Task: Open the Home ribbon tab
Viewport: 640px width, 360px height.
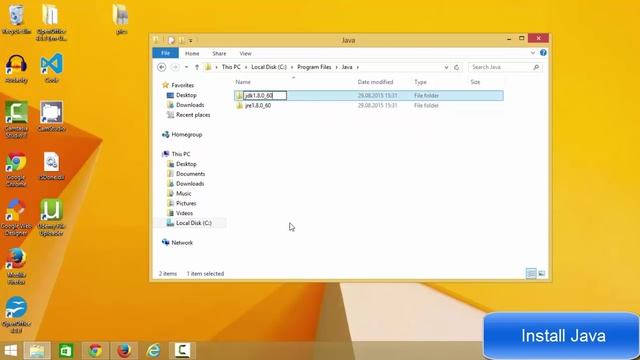Action: [x=192, y=53]
